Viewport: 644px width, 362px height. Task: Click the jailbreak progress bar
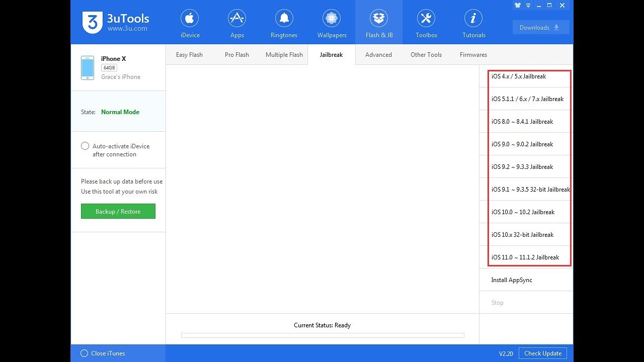[x=323, y=335]
